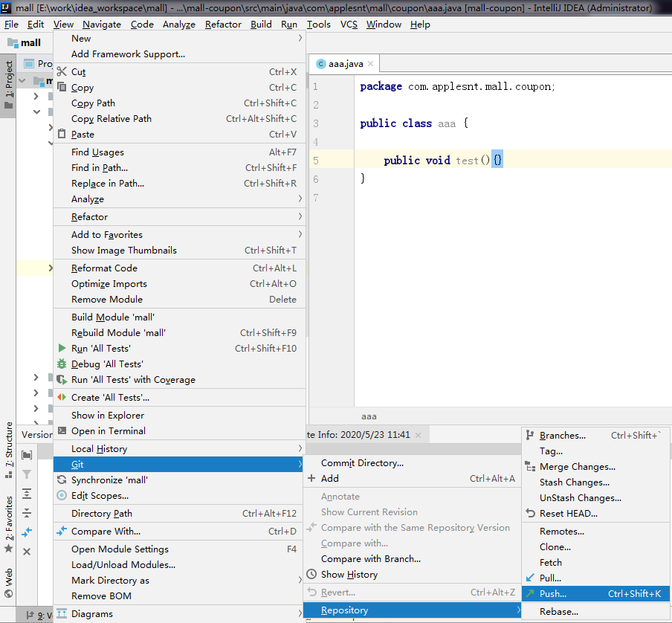Click the coverage shield icon

[x=62, y=380]
